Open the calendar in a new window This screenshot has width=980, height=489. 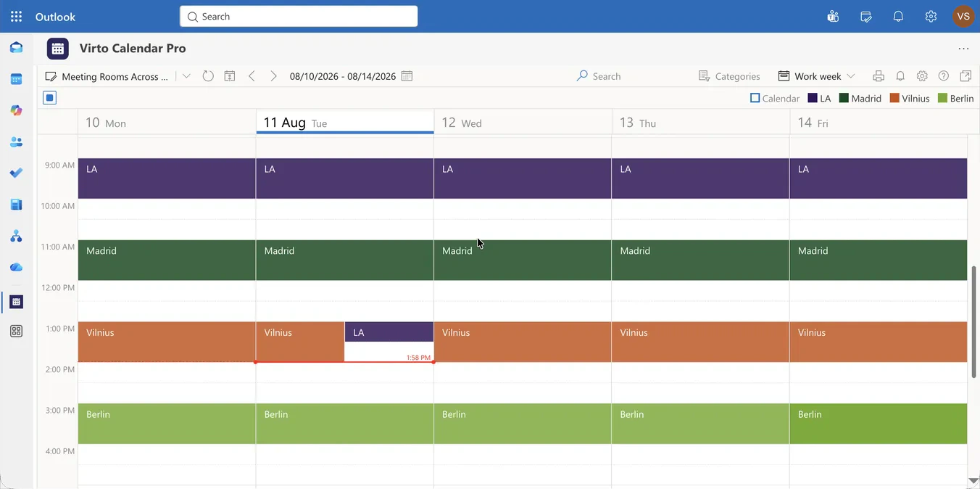coord(966,75)
